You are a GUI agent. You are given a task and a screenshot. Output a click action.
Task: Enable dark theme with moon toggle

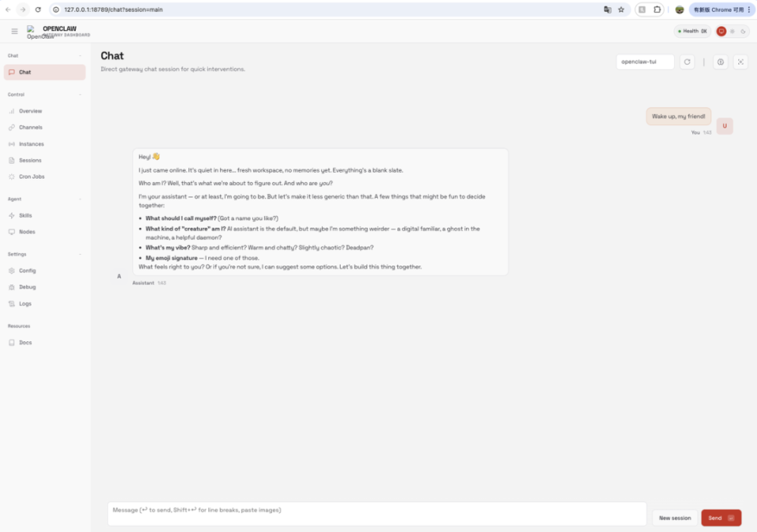coord(743,32)
